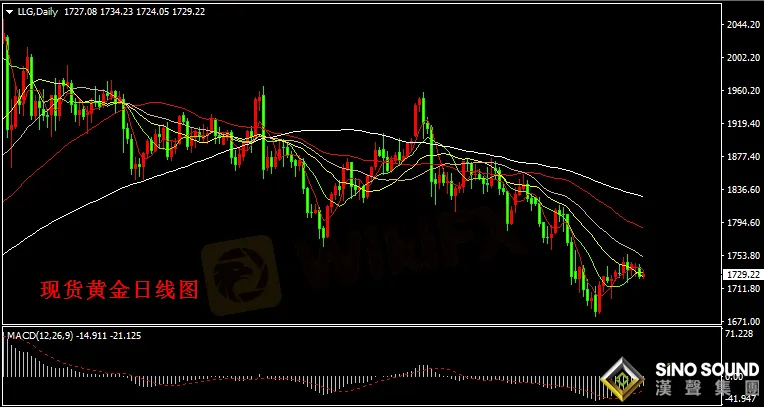This screenshot has width=764, height=407.
Task: Click the MACD(12,26,9) indicator label
Action: pyautogui.click(x=39, y=336)
